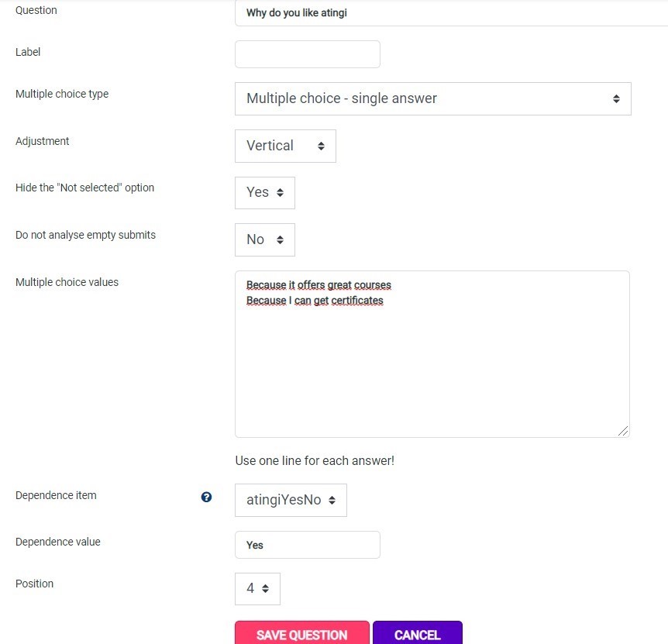This screenshot has width=668, height=644.
Task: Click the Multiple choice type dropdown arrows
Action: (616, 99)
